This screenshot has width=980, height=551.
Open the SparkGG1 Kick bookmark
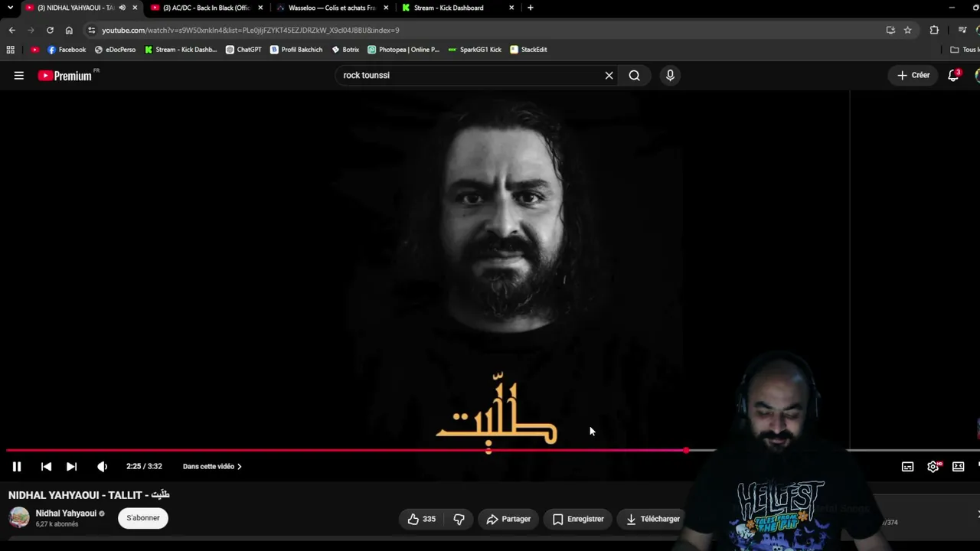[x=475, y=50]
